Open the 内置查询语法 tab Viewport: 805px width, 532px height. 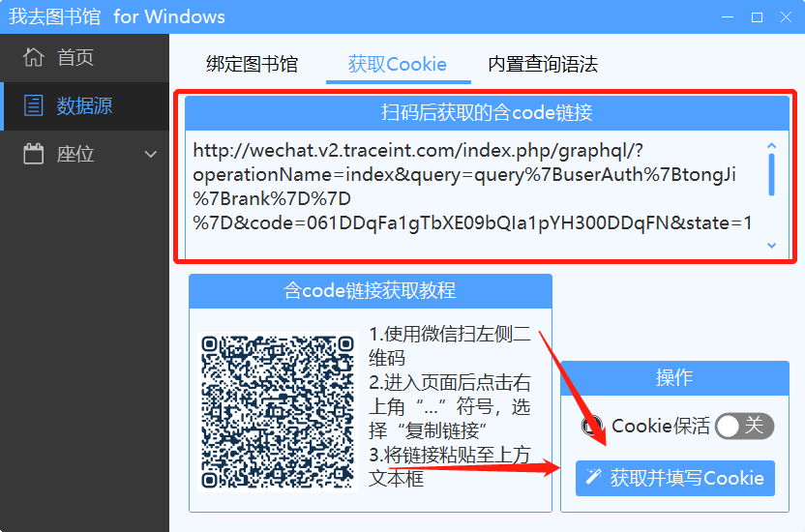coord(543,64)
